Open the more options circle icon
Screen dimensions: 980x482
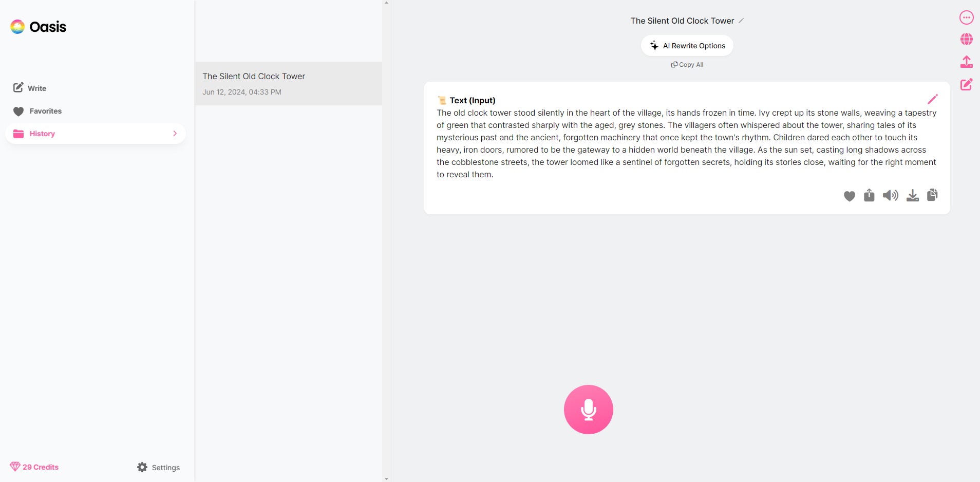pos(967,17)
